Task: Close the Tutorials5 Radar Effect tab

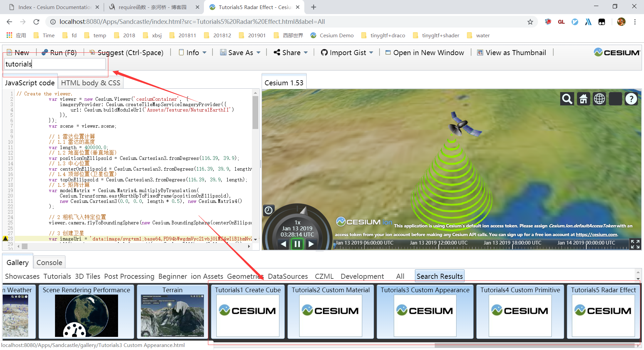Action: click(x=298, y=7)
